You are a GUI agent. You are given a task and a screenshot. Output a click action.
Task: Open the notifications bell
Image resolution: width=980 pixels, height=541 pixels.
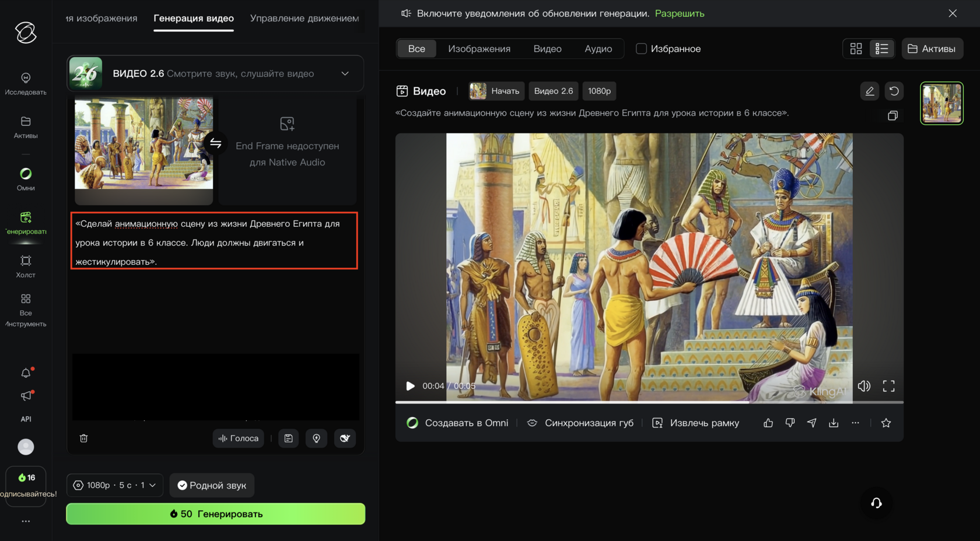(x=26, y=373)
